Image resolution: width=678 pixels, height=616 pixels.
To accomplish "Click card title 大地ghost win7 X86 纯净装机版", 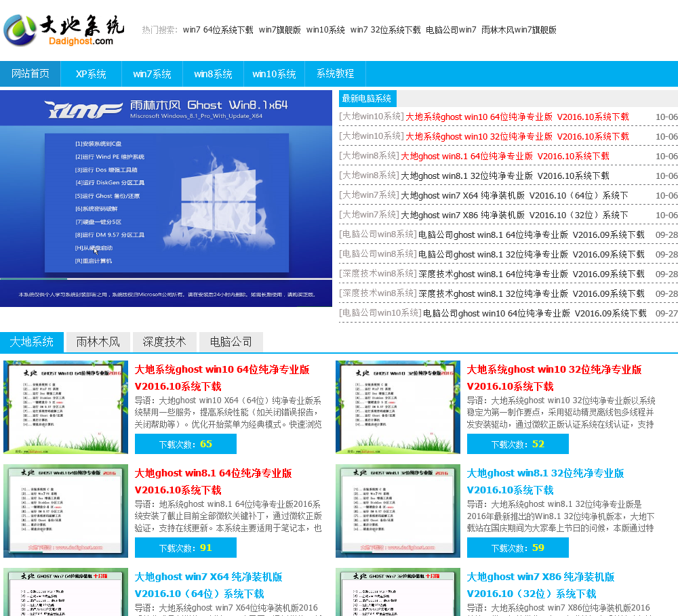I will 540,586.
